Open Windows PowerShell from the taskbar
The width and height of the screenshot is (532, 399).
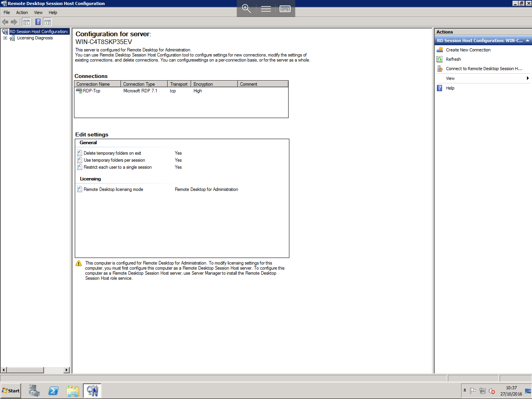pyautogui.click(x=53, y=391)
